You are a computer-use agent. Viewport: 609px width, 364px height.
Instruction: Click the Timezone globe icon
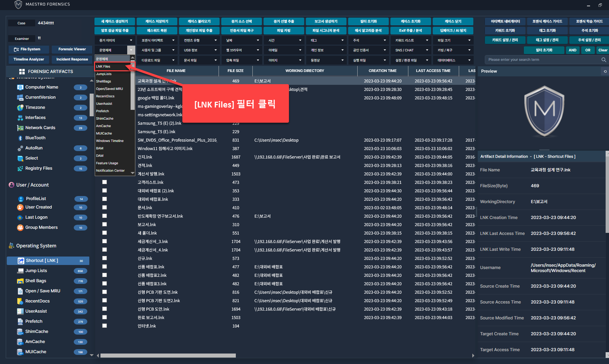click(x=20, y=107)
